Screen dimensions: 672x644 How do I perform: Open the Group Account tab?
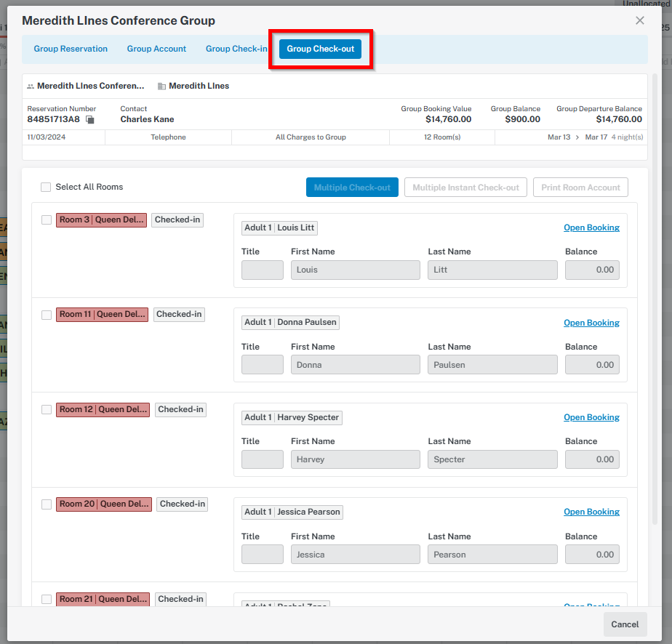156,49
